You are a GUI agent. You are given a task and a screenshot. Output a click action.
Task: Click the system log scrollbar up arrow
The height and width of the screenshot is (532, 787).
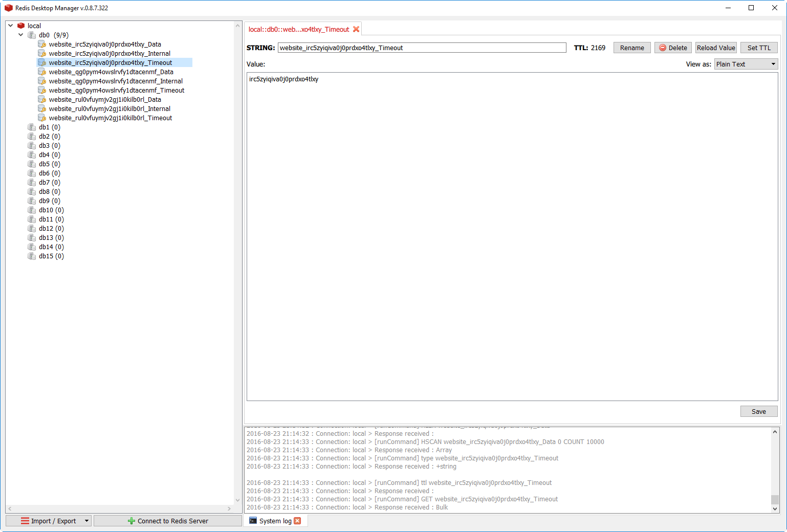tap(775, 432)
